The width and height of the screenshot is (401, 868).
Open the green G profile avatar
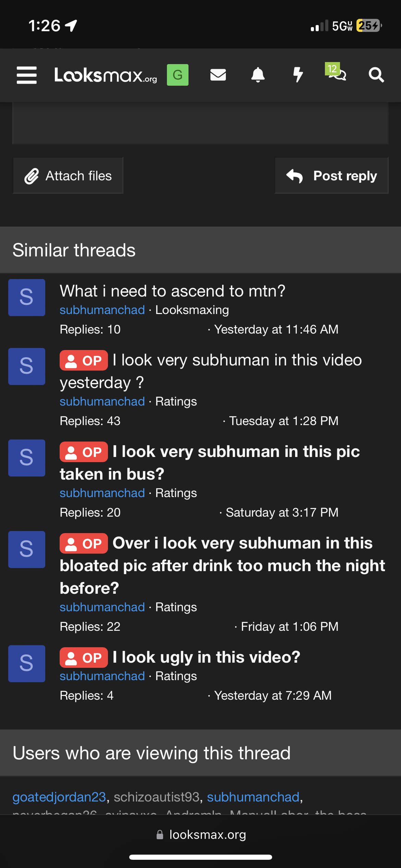(x=178, y=75)
